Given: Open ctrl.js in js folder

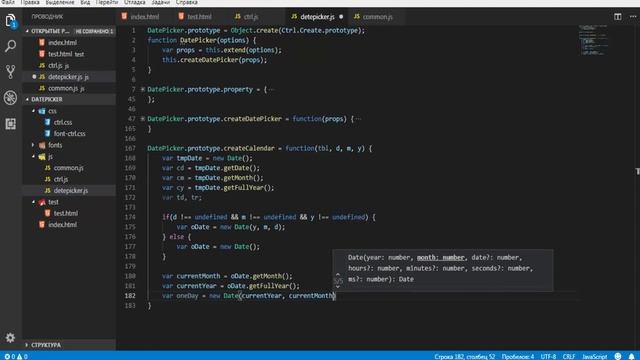Looking at the screenshot, I should (69, 179).
